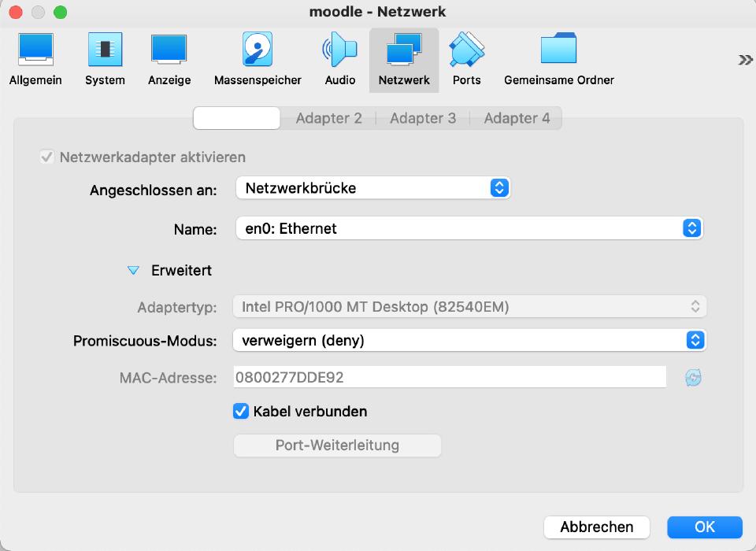This screenshot has height=551, width=756.
Task: Open the Angeschlossen an dropdown
Action: click(x=372, y=188)
